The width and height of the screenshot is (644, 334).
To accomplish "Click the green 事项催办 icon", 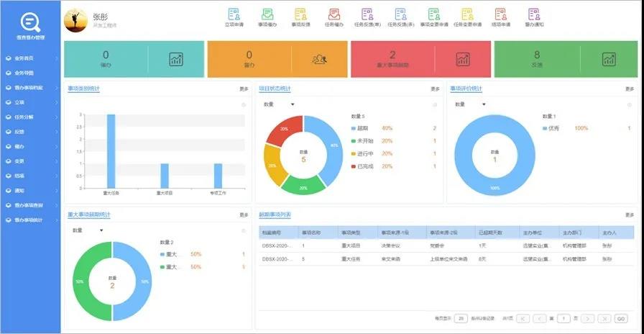I will (267, 14).
